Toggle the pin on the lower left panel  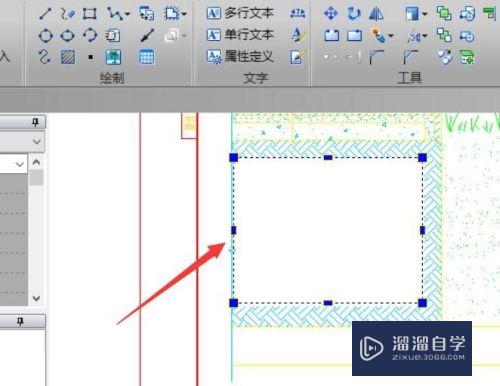click(x=20, y=321)
